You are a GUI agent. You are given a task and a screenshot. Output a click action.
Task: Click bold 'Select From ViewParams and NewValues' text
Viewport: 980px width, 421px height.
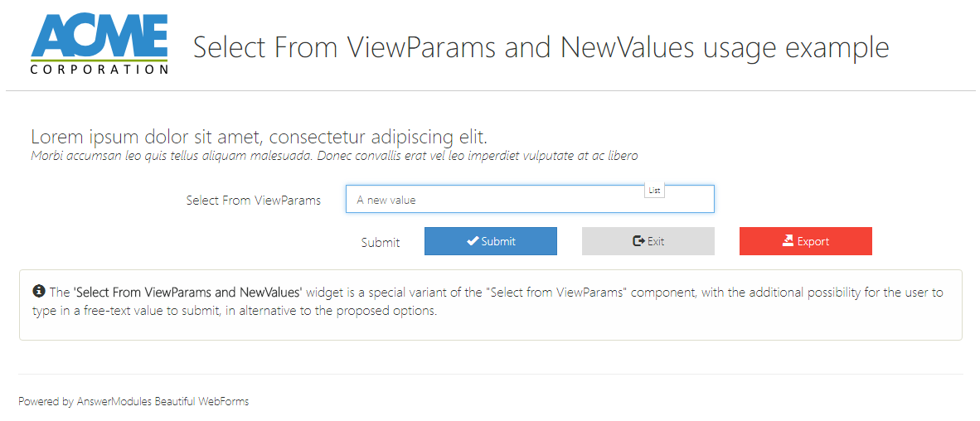tap(187, 293)
